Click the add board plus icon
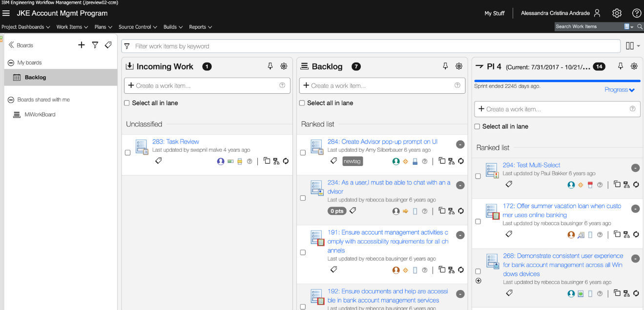This screenshot has width=644, height=310. (x=81, y=44)
